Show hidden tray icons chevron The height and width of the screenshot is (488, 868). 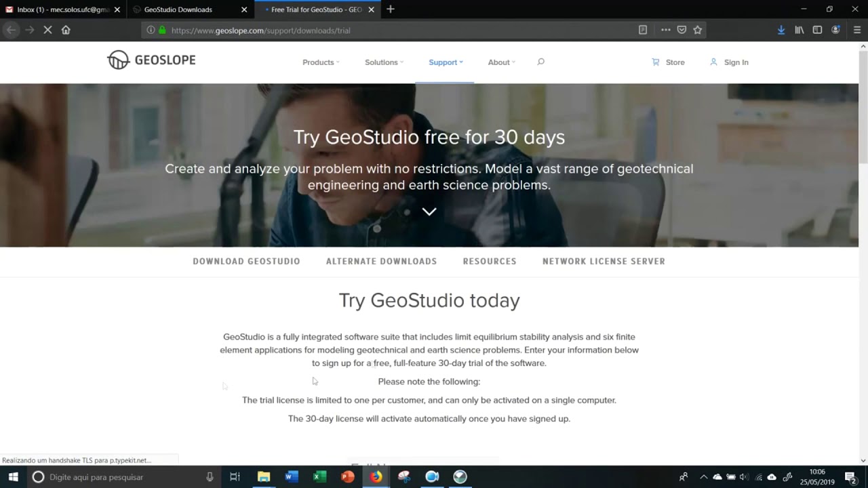[703, 476]
